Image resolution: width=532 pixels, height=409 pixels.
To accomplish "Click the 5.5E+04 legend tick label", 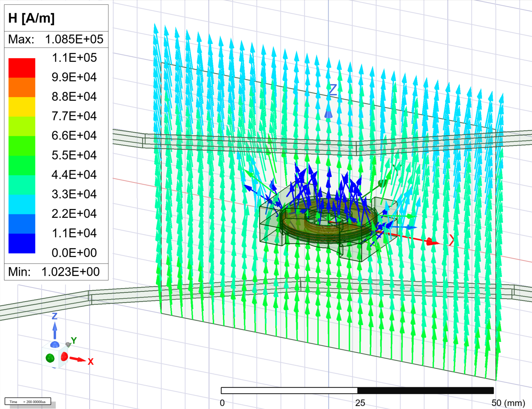I will (x=74, y=155).
